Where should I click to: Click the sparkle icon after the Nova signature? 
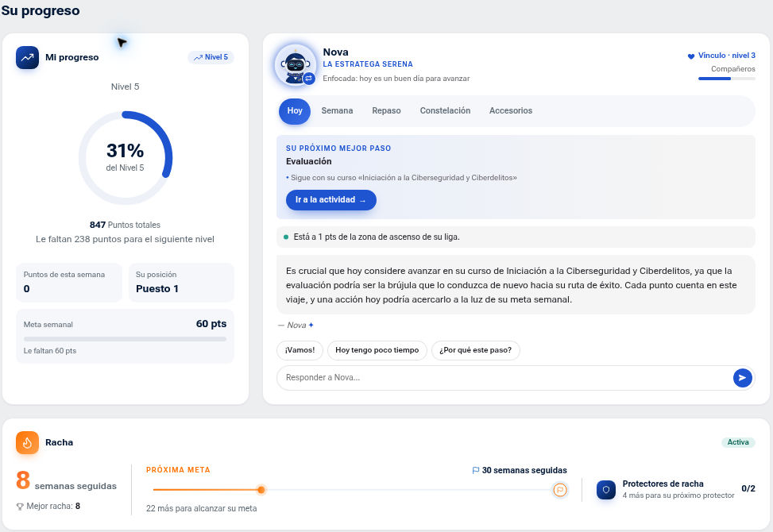click(311, 325)
